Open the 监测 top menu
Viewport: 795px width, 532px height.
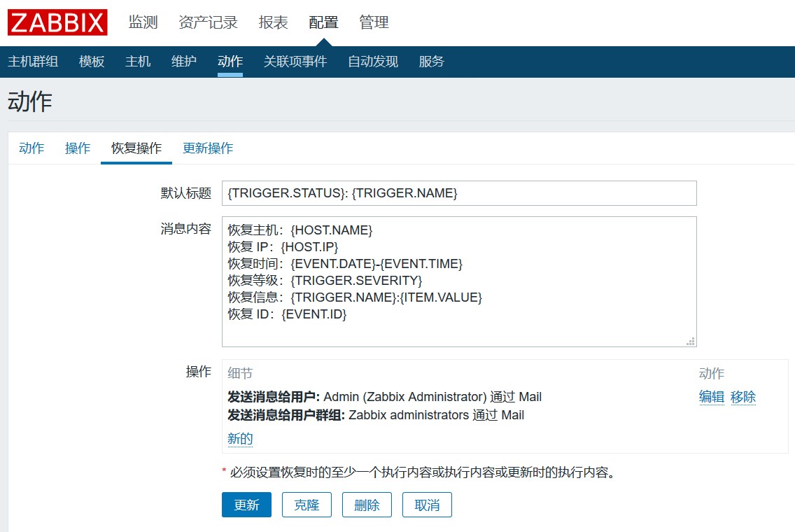143,22
